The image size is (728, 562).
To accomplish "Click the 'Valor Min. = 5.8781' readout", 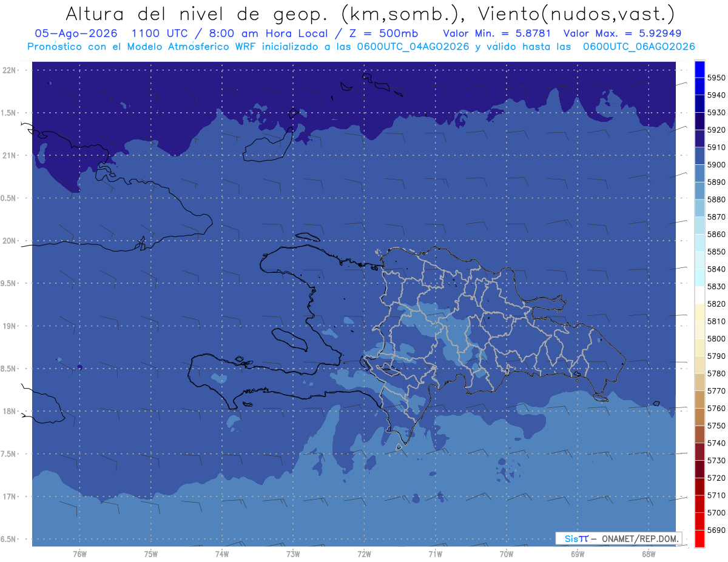I will coord(497,33).
